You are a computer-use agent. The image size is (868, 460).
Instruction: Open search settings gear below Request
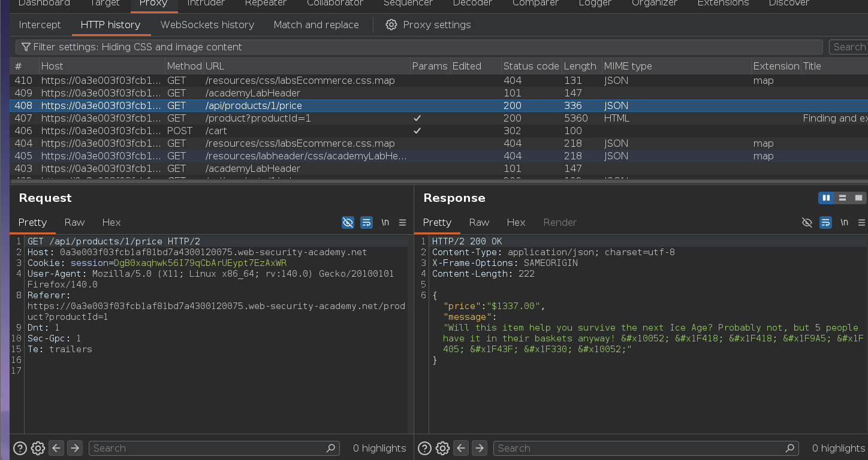(38, 448)
